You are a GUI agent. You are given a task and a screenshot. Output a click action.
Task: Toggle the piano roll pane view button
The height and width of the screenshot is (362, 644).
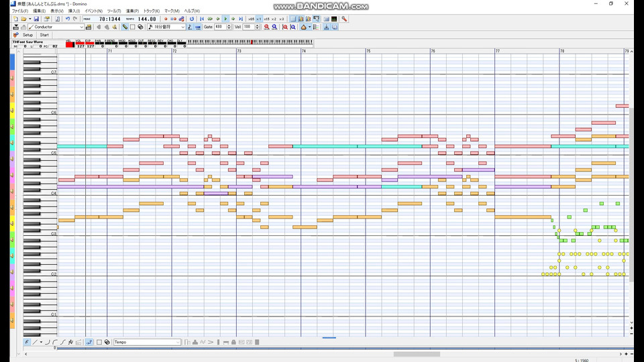click(292, 19)
